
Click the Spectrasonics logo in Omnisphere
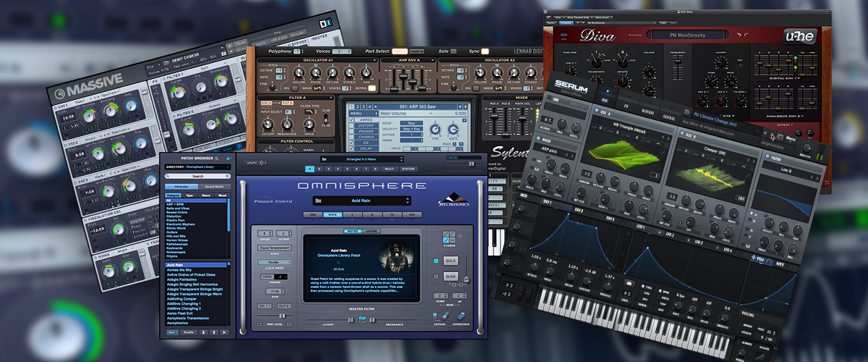click(x=454, y=199)
